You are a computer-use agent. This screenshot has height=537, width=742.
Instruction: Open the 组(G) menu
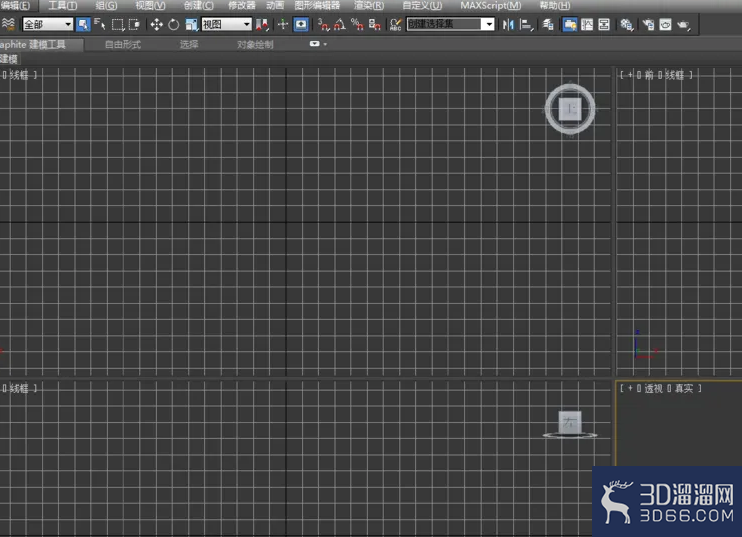[x=106, y=6]
